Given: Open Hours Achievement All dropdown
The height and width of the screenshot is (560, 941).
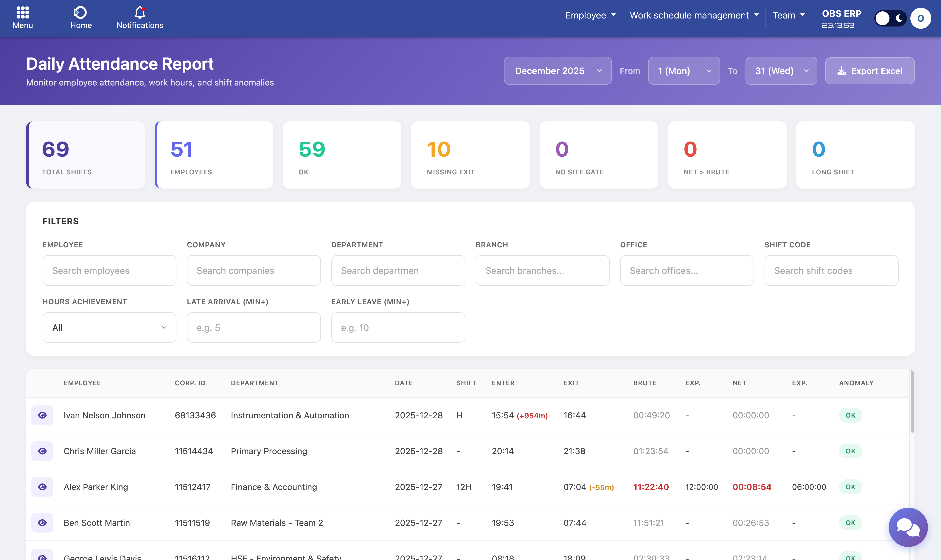Looking at the screenshot, I should click(109, 328).
